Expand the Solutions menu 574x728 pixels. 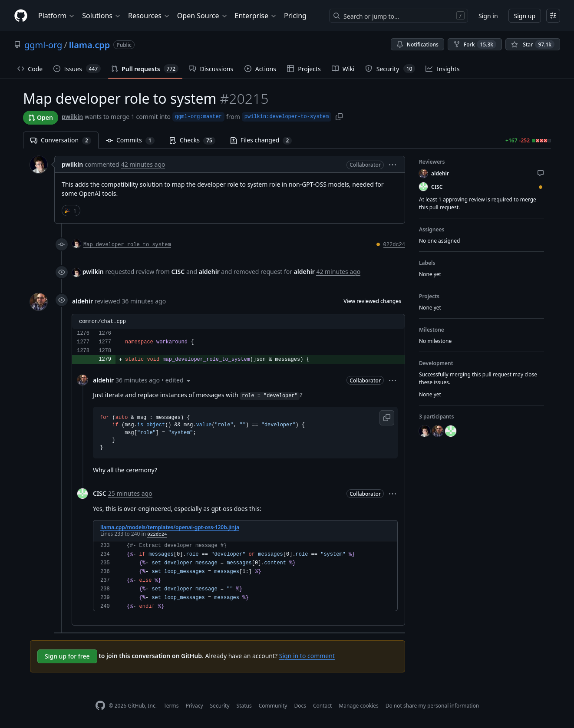tap(101, 16)
